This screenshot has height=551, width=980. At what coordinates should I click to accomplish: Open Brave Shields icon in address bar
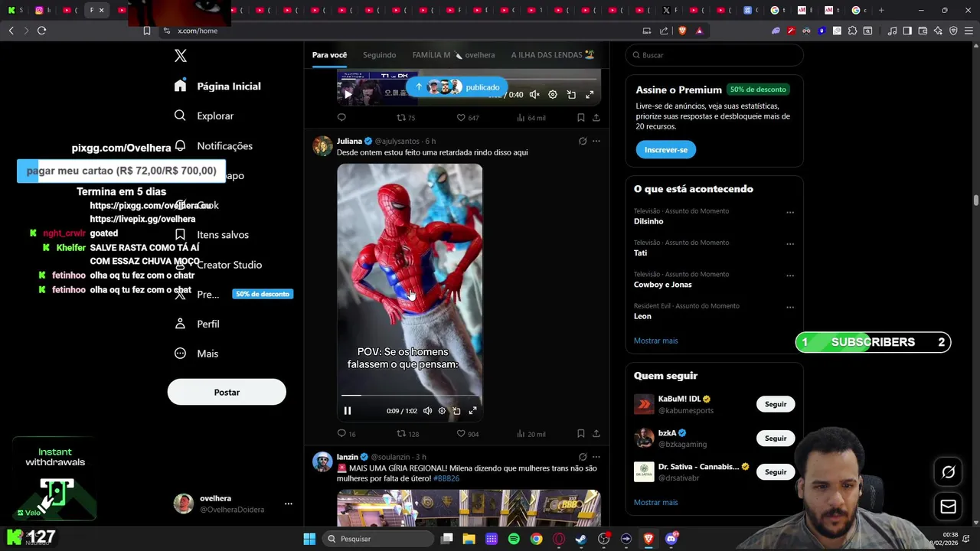pyautogui.click(x=682, y=31)
